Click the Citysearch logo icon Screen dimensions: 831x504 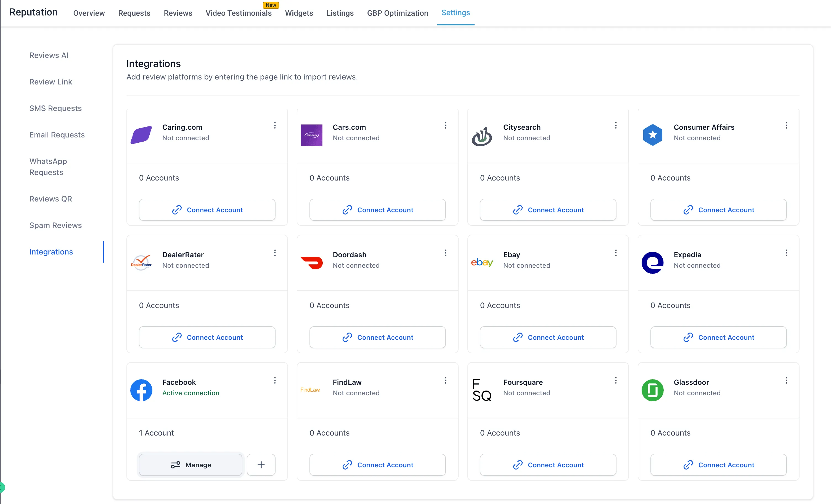point(481,135)
